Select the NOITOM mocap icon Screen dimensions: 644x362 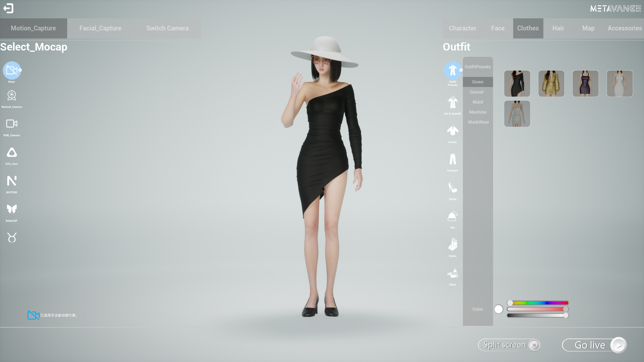tap(12, 181)
